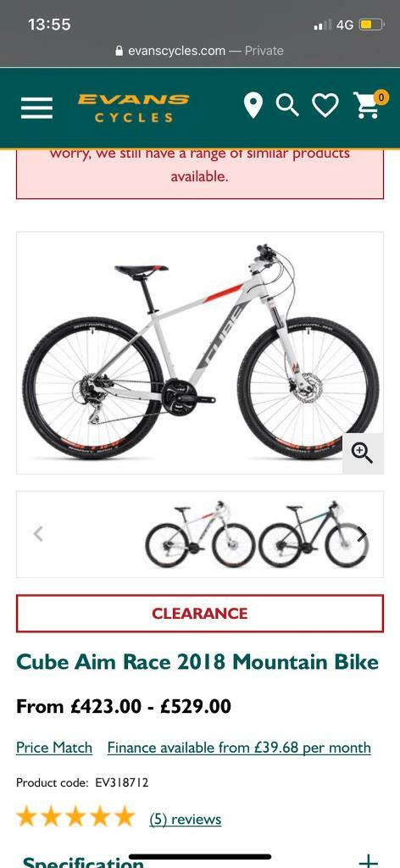
Task: Click the CLEARANCE banner button
Action: pos(200,614)
